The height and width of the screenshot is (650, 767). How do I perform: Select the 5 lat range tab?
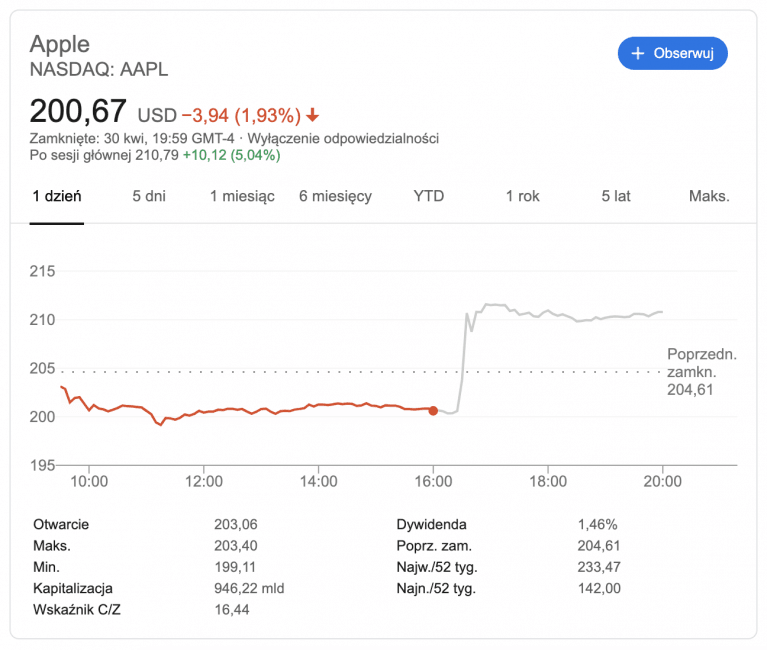pyautogui.click(x=616, y=196)
